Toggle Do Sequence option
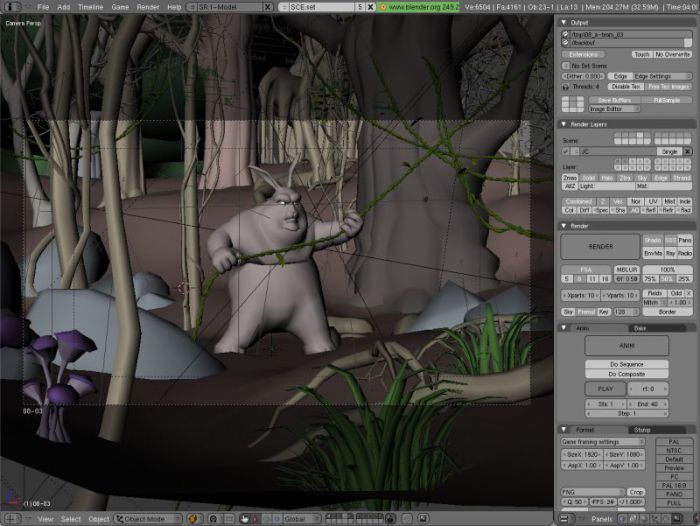Screen dimensions: 700x526 627,364
